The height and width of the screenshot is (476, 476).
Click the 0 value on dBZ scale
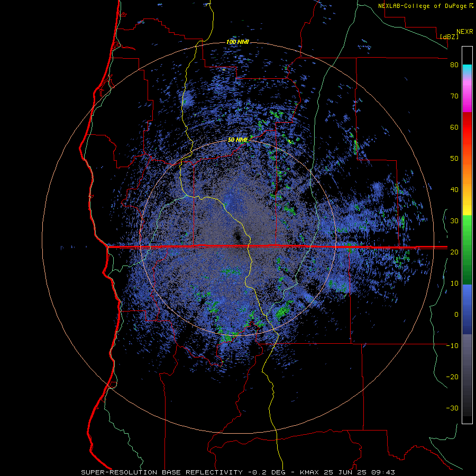(456, 315)
